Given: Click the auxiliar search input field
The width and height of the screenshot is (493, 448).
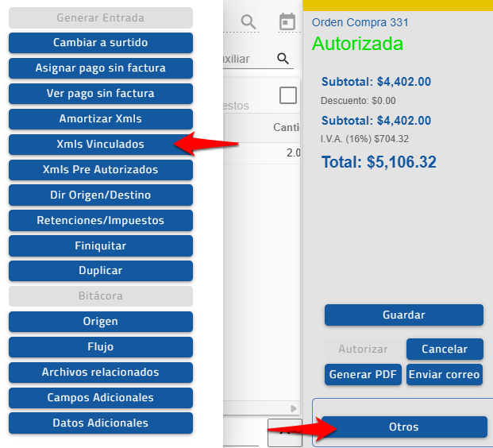Looking at the screenshot, I should click(259, 59).
